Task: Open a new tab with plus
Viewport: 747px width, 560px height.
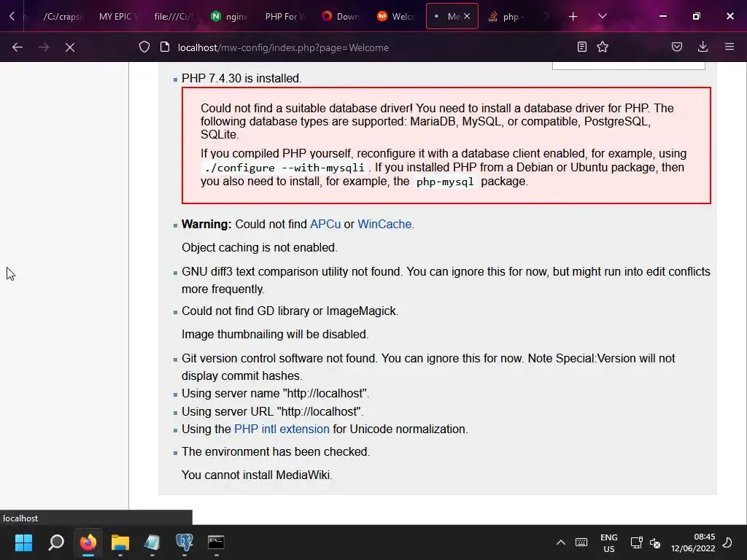Action: pyautogui.click(x=573, y=17)
